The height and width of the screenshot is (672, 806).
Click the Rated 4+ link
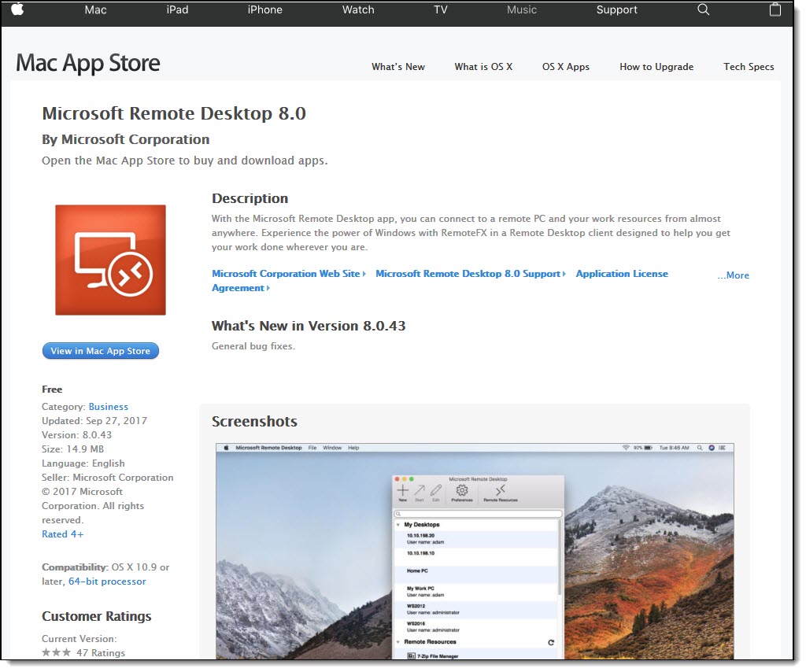pyautogui.click(x=63, y=534)
